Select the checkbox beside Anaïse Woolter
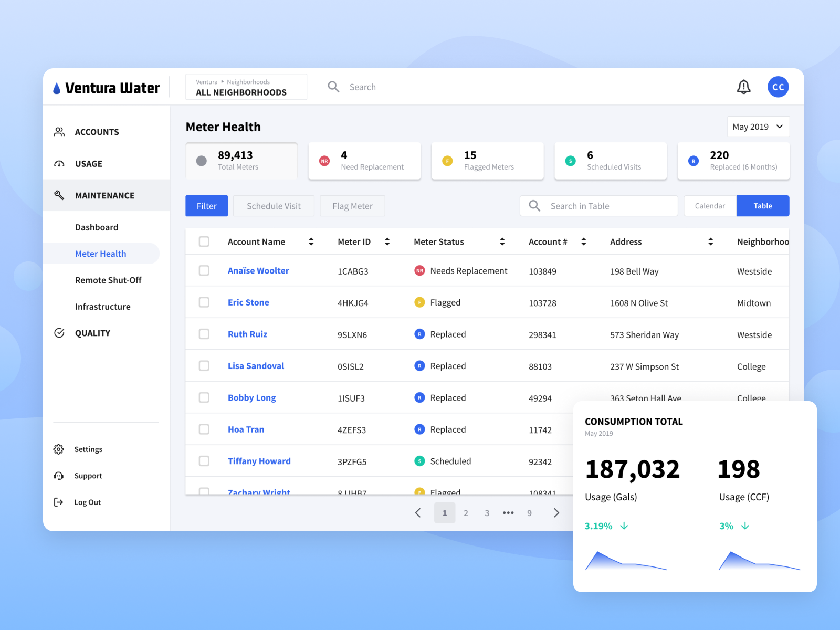840x630 pixels. pos(204,270)
